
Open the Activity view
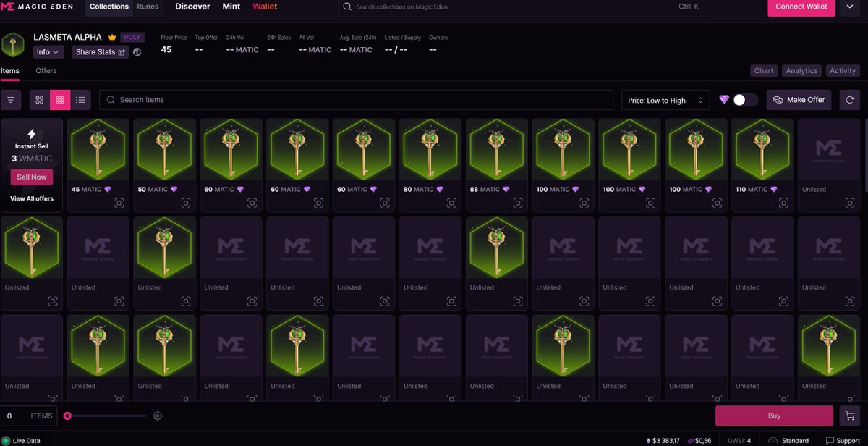coord(843,71)
